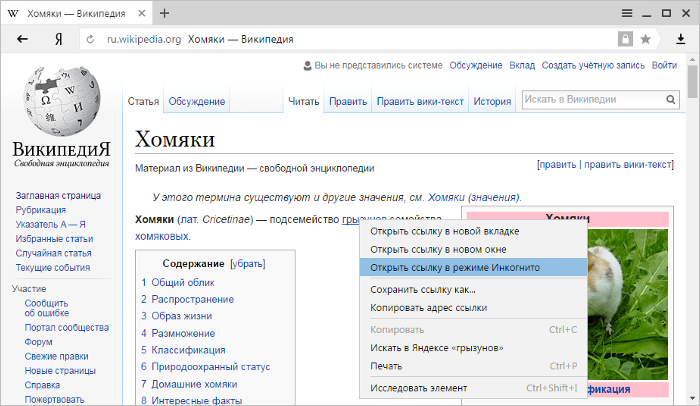Bookmark page with the star icon

click(x=645, y=39)
